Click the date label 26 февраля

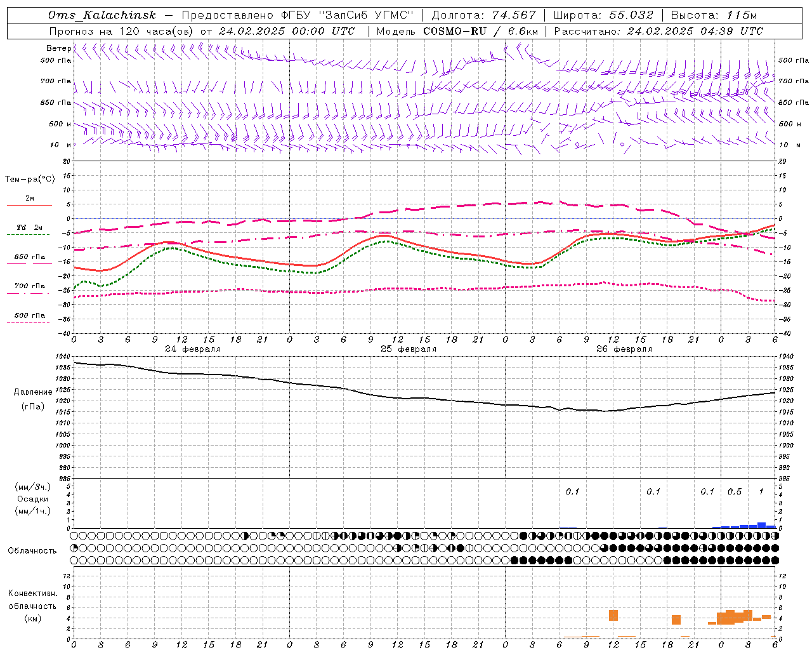click(x=624, y=349)
